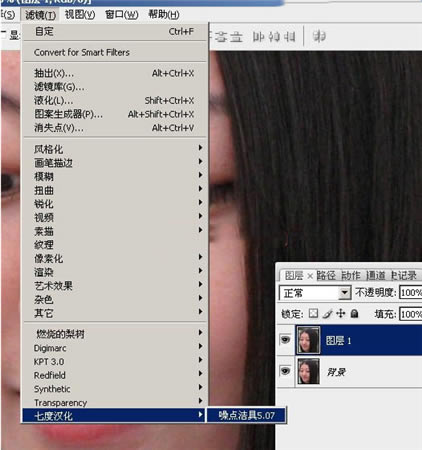Expand the 模糊 filter submenu

click(x=115, y=176)
